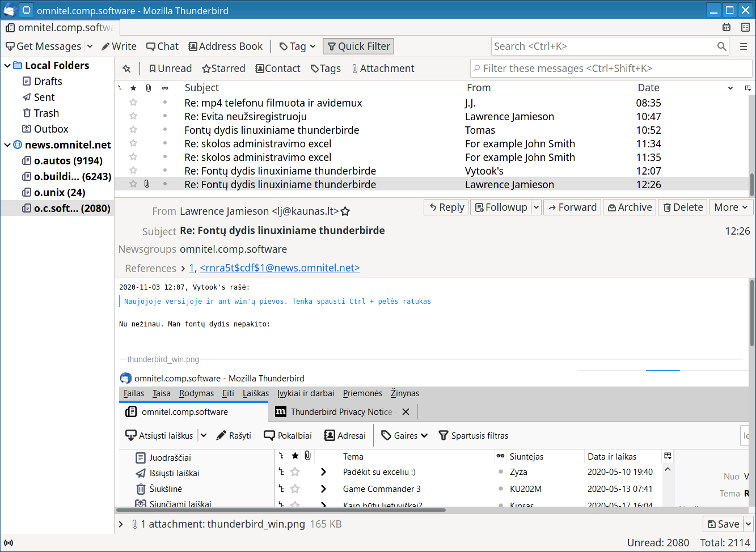Open the Address Book
Image resolution: width=756 pixels, height=552 pixels.
point(226,46)
